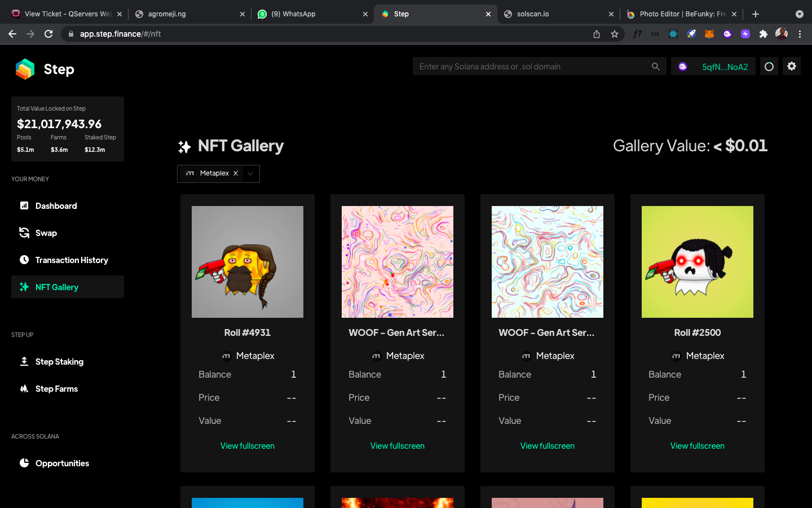Click Metaplex label under Roll #4931
Screen dimensions: 812x508
point(255,356)
